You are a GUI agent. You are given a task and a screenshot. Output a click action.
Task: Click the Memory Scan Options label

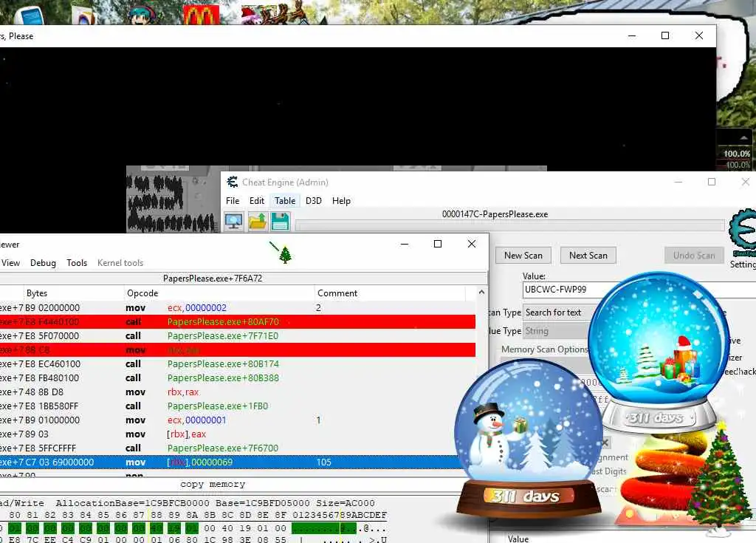(x=544, y=349)
